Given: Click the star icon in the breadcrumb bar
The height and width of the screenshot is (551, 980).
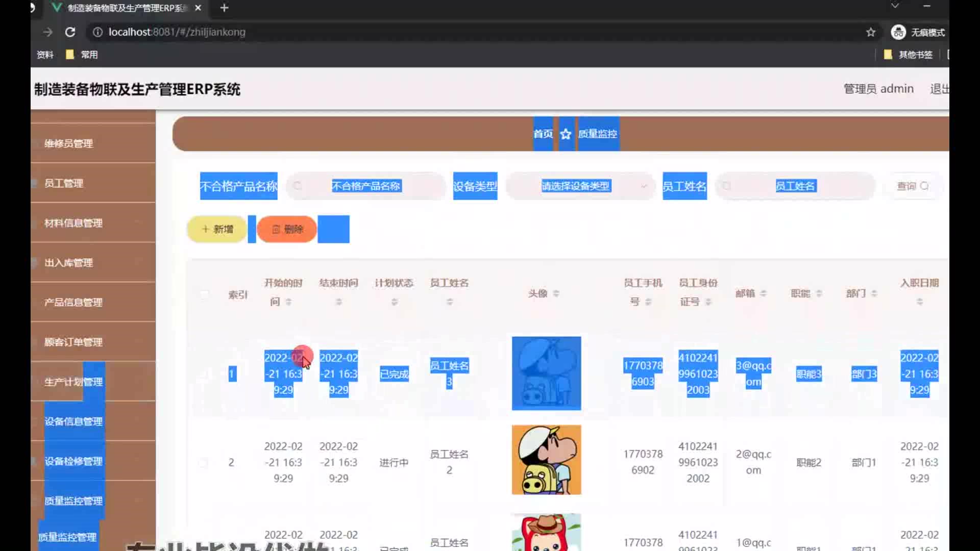Looking at the screenshot, I should tap(566, 134).
